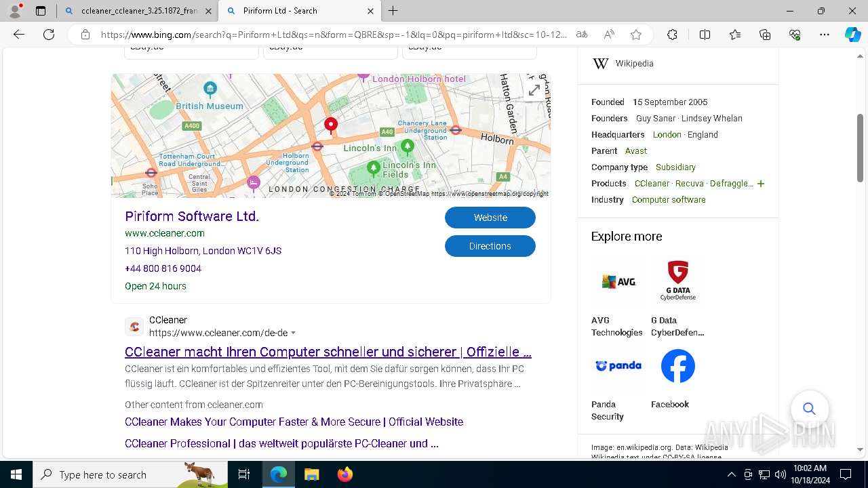This screenshot has height=488, width=868.
Task: Open Piriform Software Ltd. title link
Action: [192, 216]
